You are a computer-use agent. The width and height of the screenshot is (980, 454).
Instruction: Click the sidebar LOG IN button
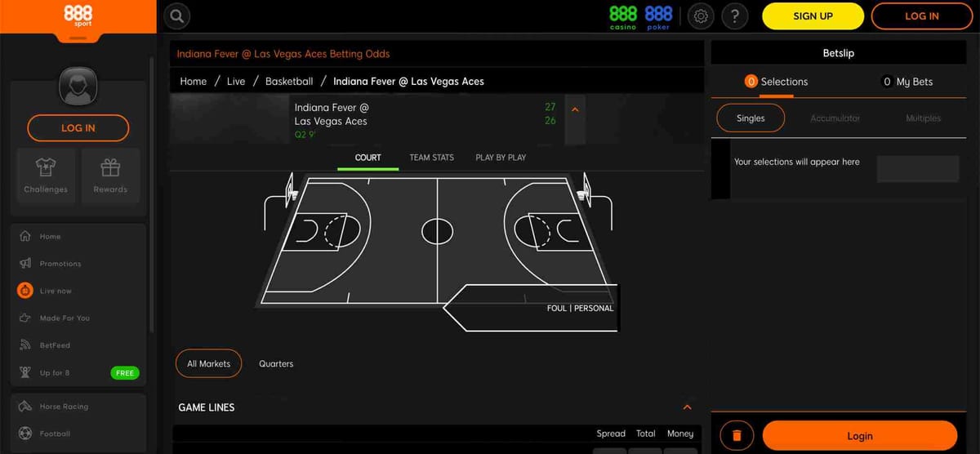pyautogui.click(x=78, y=128)
